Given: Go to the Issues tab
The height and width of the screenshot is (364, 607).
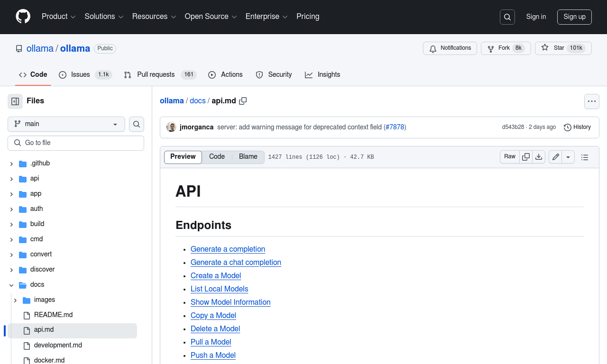Looking at the screenshot, I should click(x=85, y=74).
